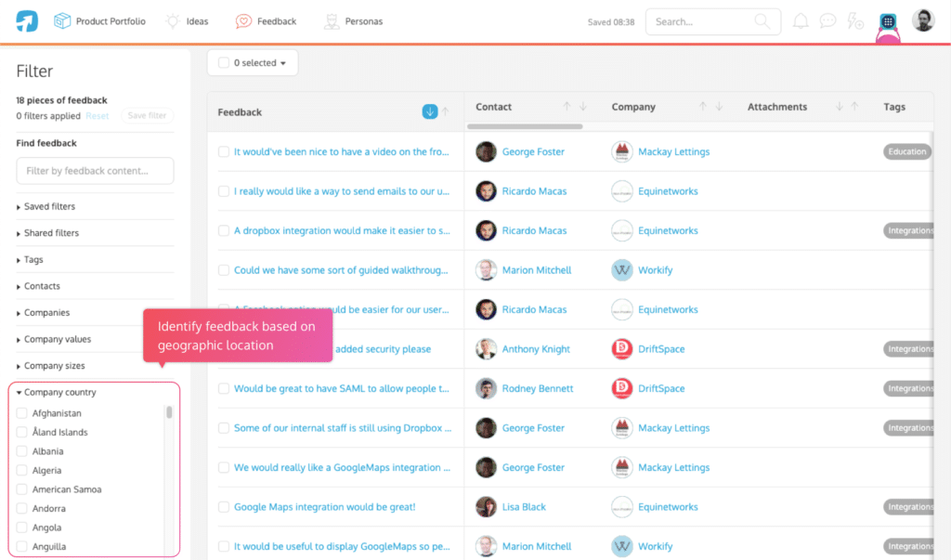Check the American Samoa country filter
This screenshot has height=560, width=951.
(22, 489)
